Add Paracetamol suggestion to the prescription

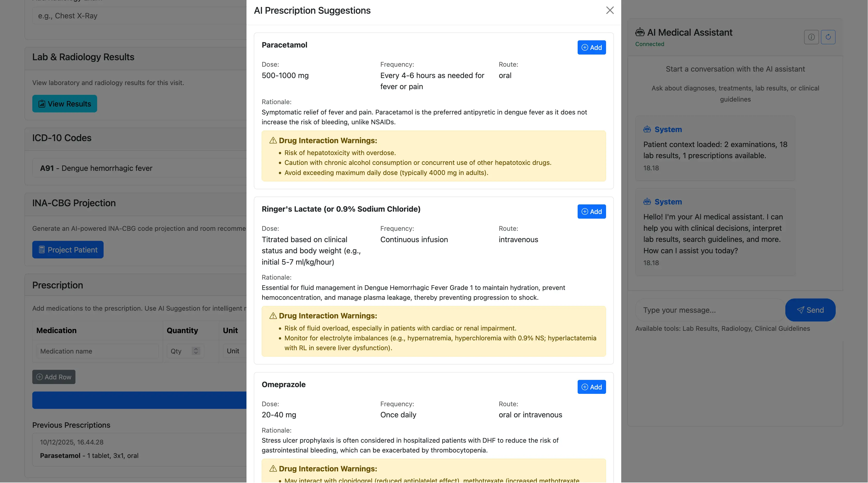point(591,48)
